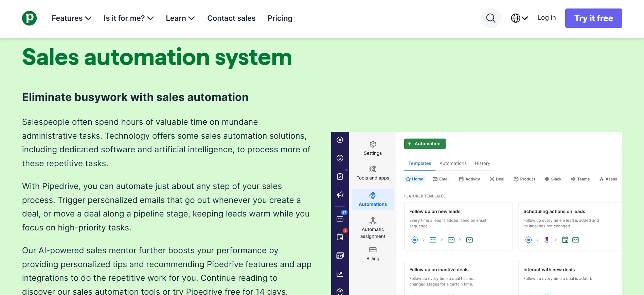Screen dimensions: 644x295
Task: Open Contact sales page
Action: (231, 18)
